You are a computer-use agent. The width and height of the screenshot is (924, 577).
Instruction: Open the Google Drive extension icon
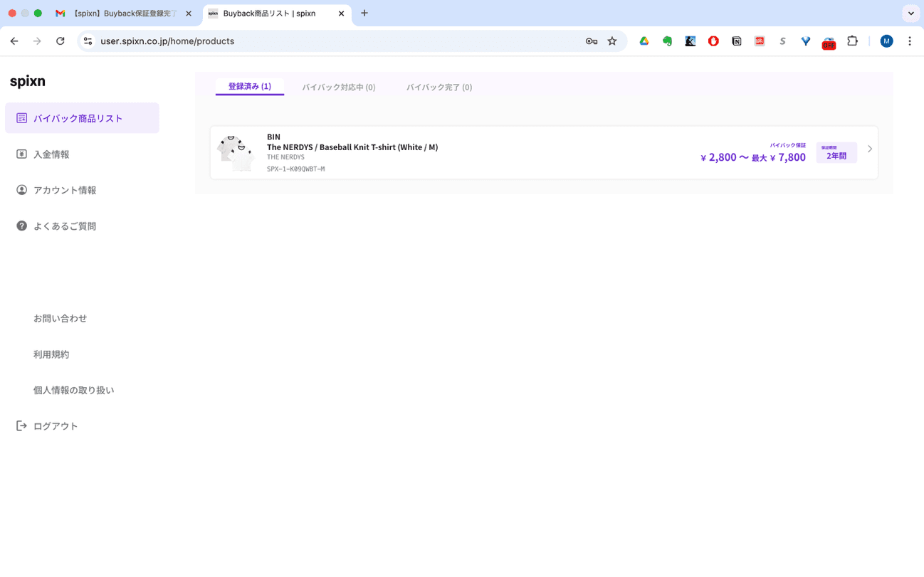[644, 41]
